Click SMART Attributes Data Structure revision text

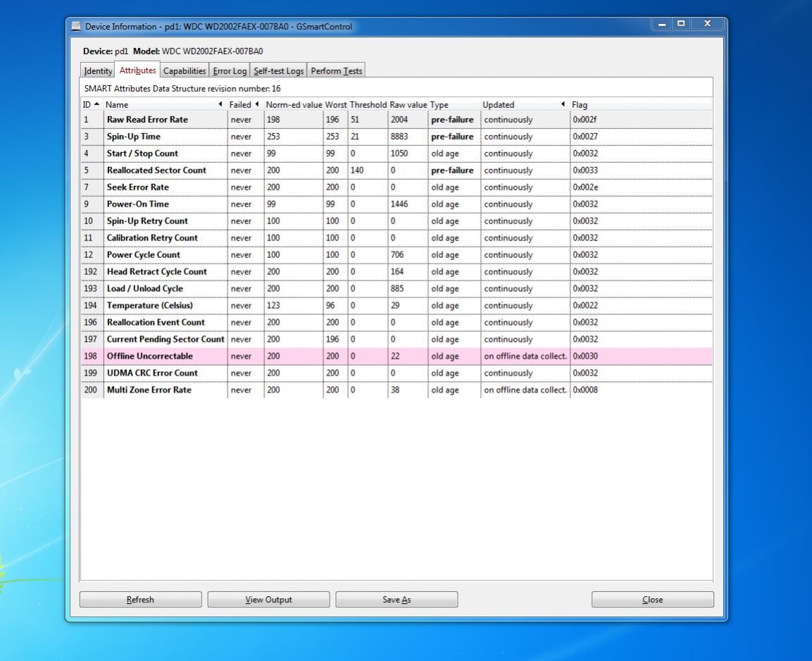click(x=182, y=89)
